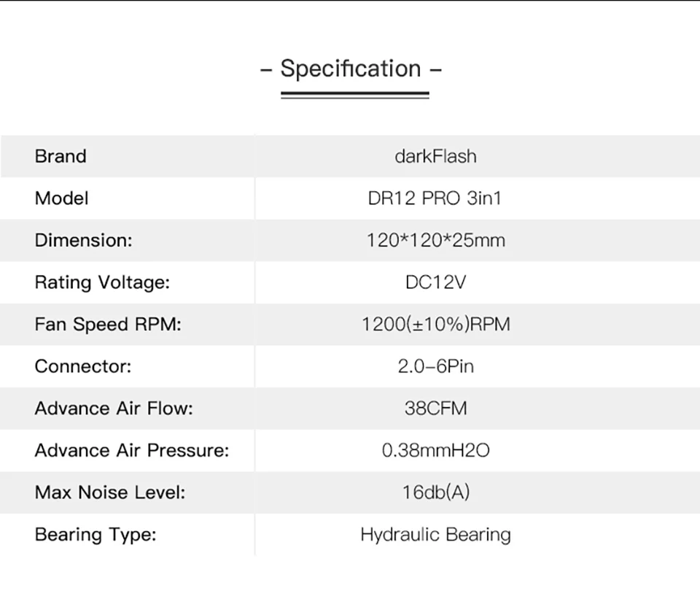Click the DR12 PRO 3in1 model value

[x=435, y=198]
